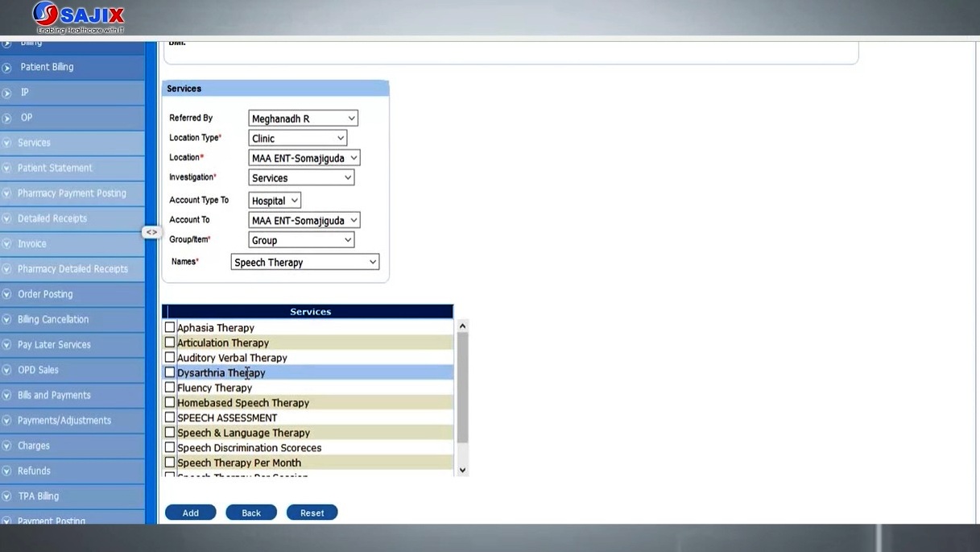This screenshot has height=552, width=980.
Task: Select Pharmacy Payment Posting menu item
Action: coord(72,193)
